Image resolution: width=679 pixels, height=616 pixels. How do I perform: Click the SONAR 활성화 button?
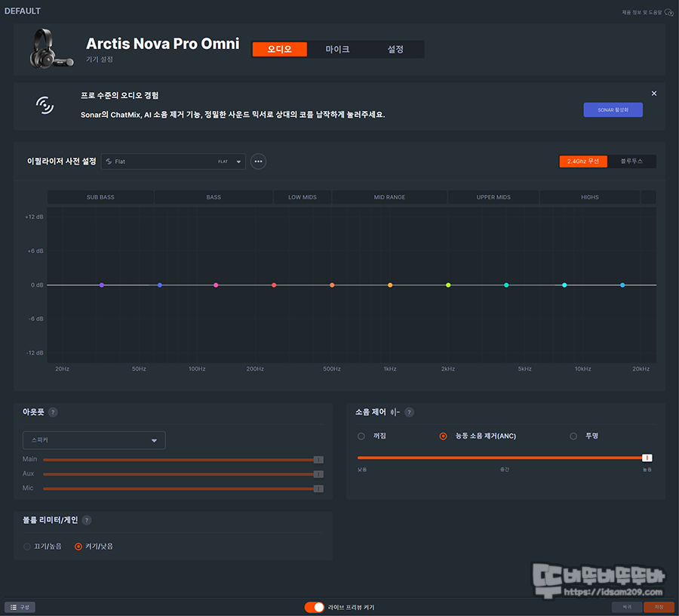[613, 109]
